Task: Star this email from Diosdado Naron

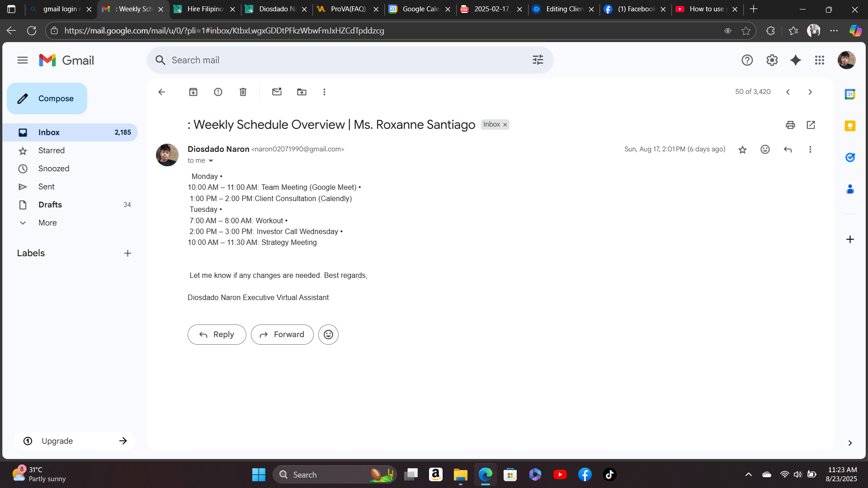Action: pos(742,150)
